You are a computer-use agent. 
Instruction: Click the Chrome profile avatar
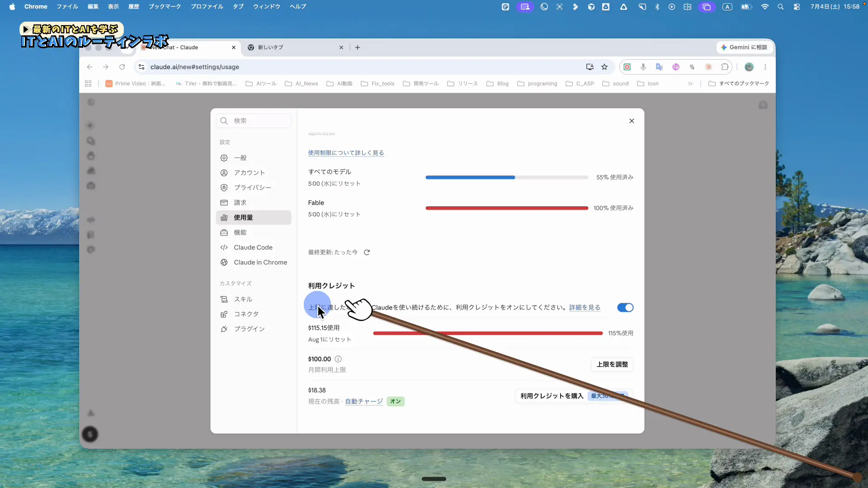(x=749, y=67)
